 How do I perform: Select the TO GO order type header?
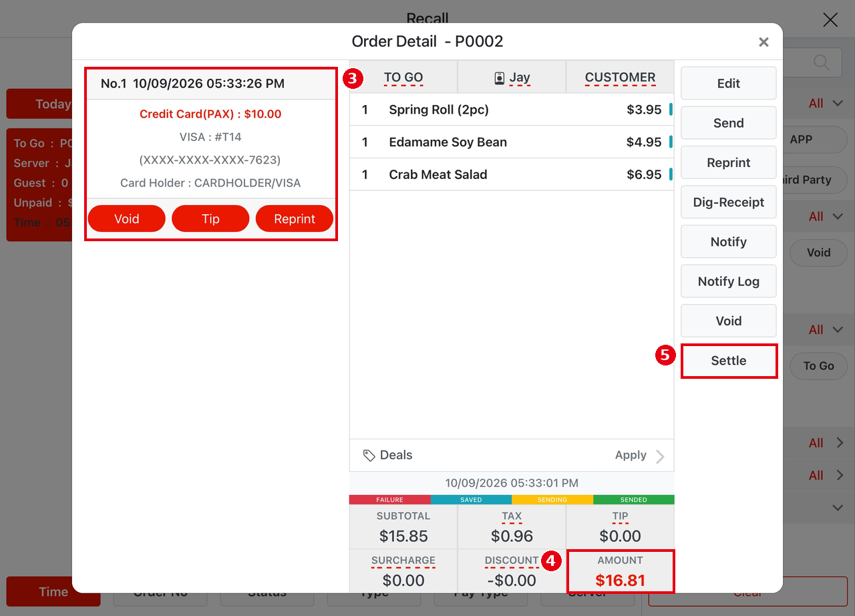click(403, 77)
